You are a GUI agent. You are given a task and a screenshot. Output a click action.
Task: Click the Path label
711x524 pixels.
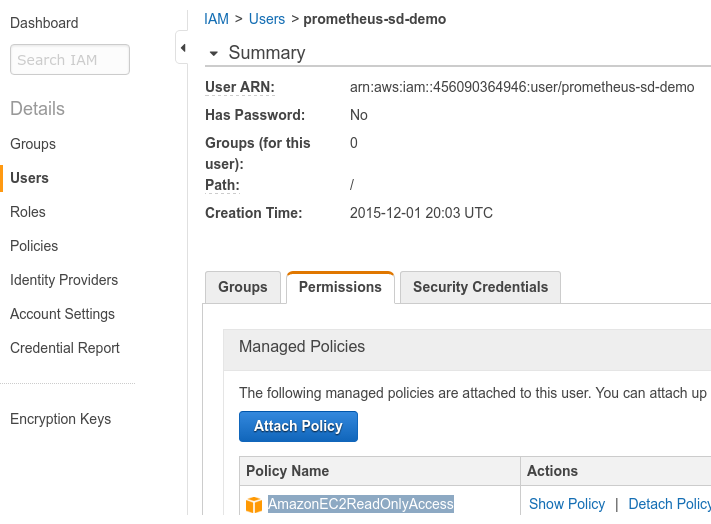(222, 185)
